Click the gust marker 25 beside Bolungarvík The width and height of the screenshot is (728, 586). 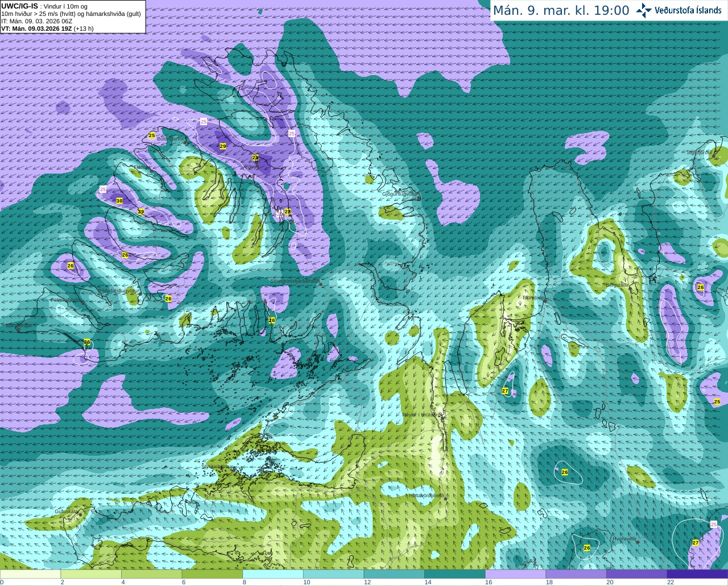pyautogui.click(x=152, y=135)
